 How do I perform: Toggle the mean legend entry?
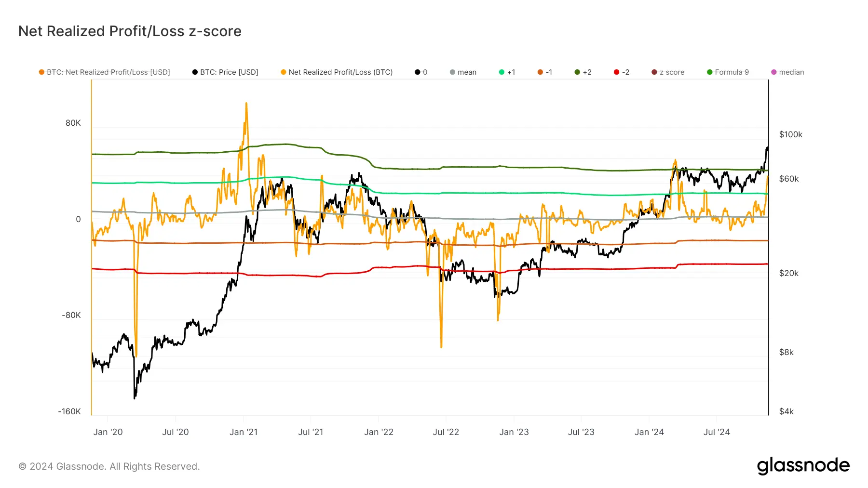point(463,72)
